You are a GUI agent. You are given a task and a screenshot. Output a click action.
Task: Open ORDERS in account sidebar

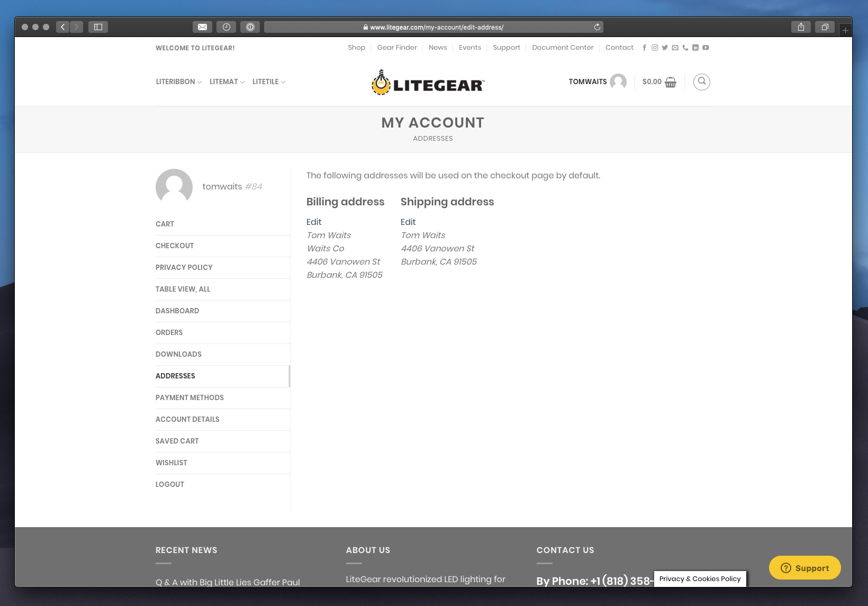[223, 333]
